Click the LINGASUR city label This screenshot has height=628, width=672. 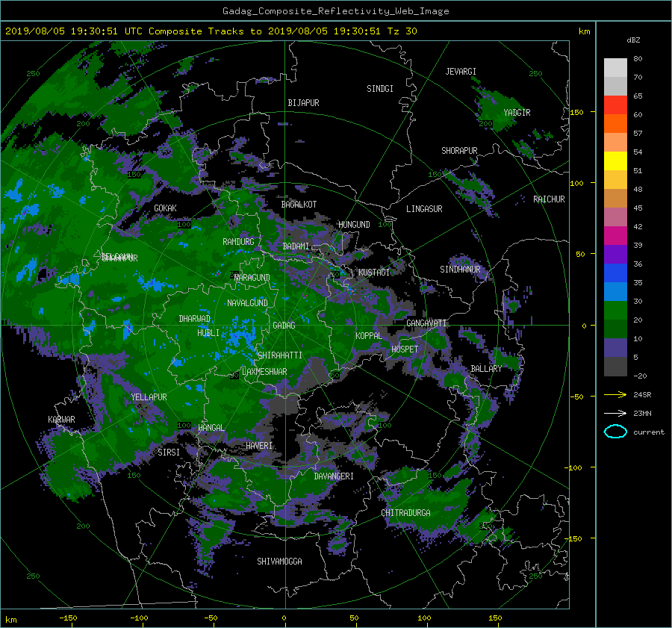click(424, 209)
